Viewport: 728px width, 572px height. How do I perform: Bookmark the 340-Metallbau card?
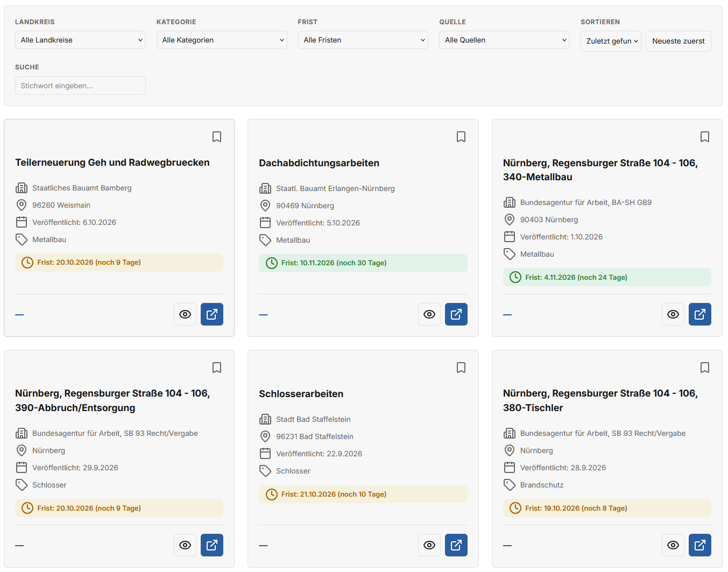tap(705, 137)
